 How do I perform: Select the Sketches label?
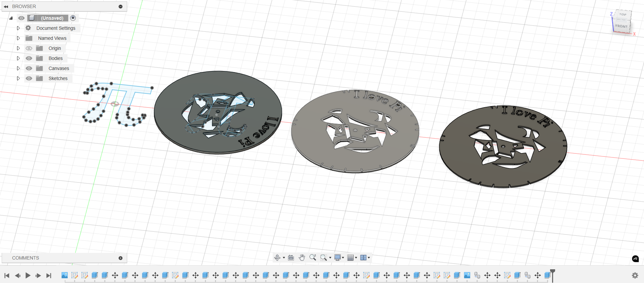(58, 78)
